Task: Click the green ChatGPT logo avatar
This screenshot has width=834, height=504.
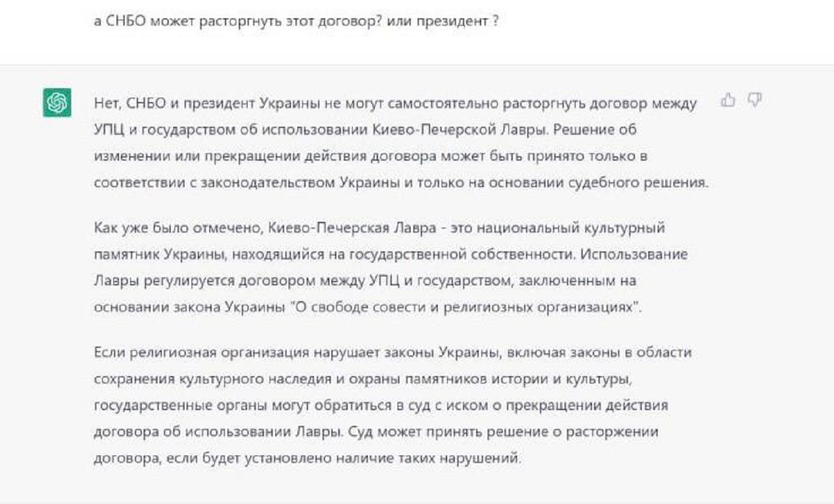Action: pyautogui.click(x=57, y=102)
